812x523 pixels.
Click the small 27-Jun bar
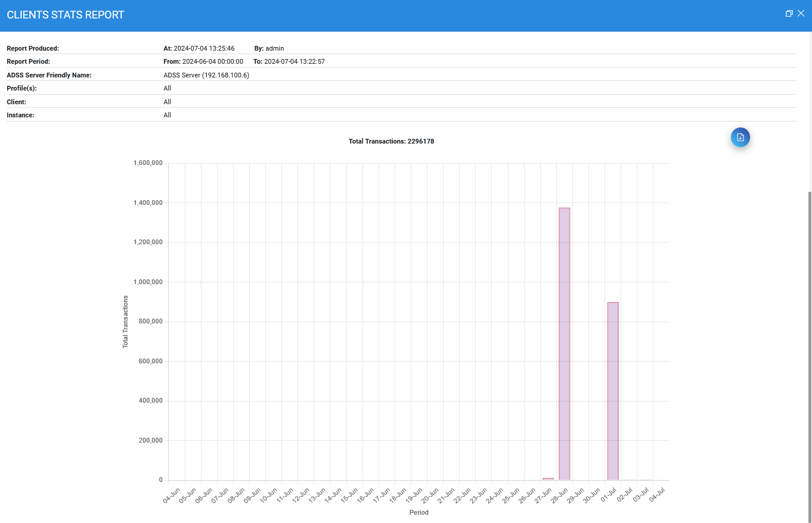pos(548,478)
